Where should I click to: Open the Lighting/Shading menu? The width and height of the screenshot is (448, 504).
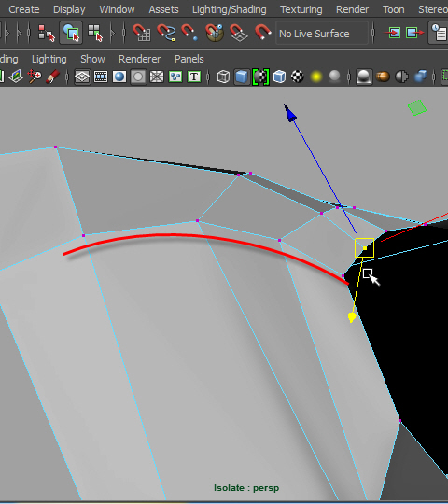coord(230,9)
